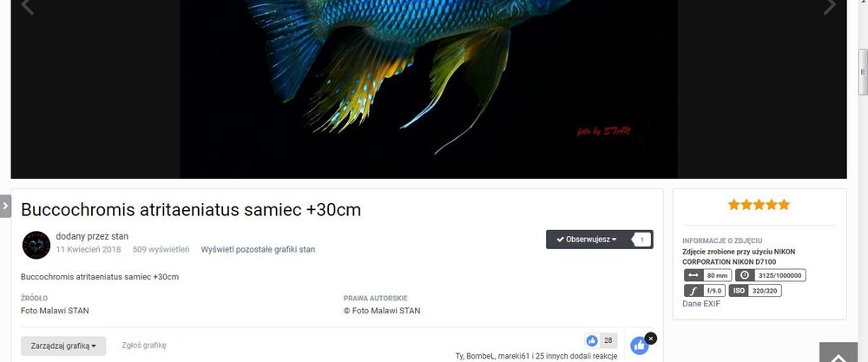Dismiss the reaction with the black X icon
868x362 pixels.
(651, 339)
